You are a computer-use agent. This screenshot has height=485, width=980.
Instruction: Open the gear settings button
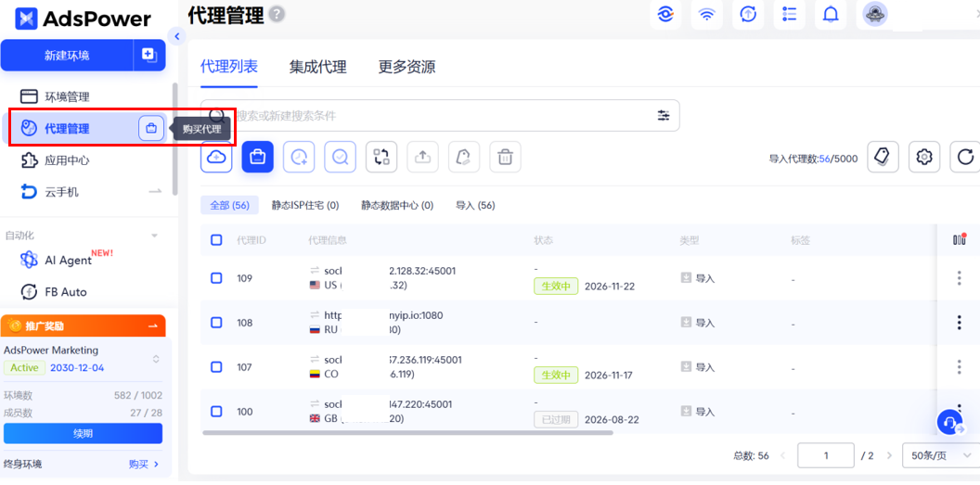coord(924,157)
